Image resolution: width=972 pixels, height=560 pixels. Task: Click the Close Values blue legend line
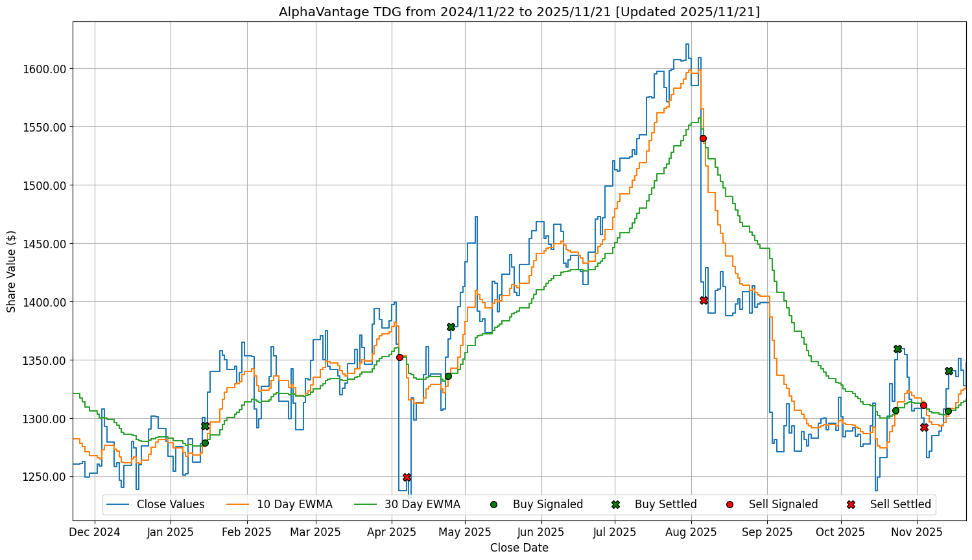[x=119, y=504]
